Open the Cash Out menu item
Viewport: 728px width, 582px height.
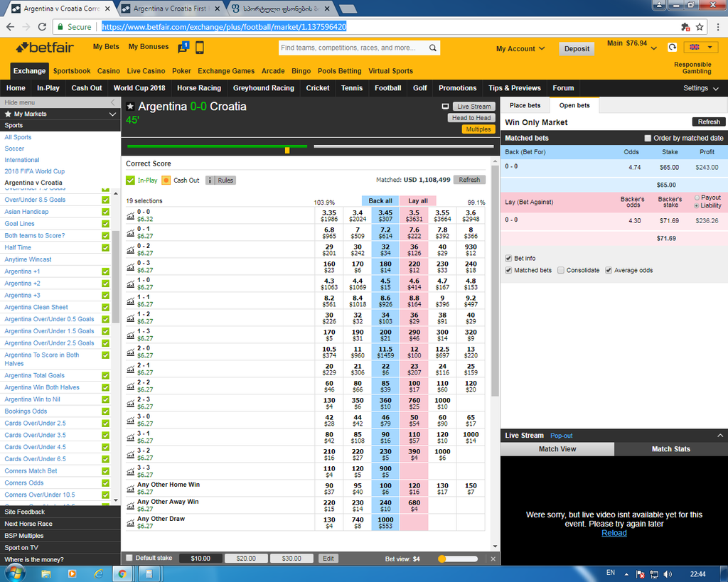point(86,88)
